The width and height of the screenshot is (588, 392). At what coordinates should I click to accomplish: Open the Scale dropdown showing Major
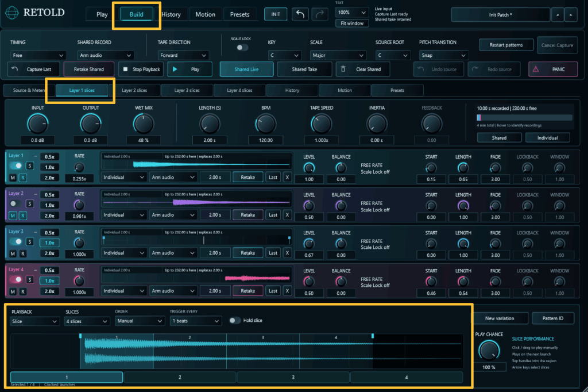pyautogui.click(x=338, y=55)
